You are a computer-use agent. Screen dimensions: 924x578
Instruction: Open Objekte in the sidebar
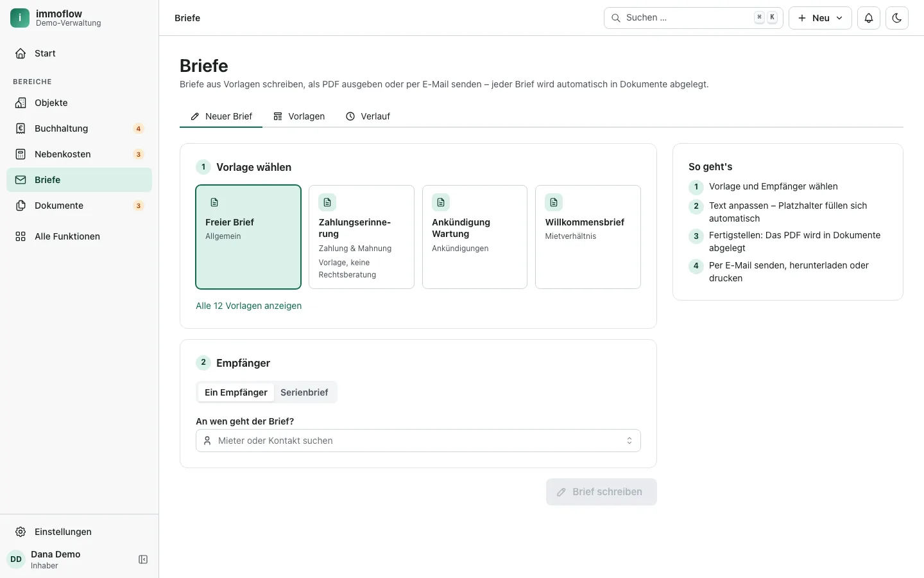79,103
